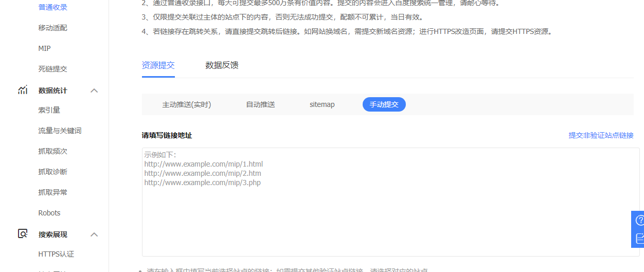Go to HTTPS认证 in the sidebar

pos(56,254)
